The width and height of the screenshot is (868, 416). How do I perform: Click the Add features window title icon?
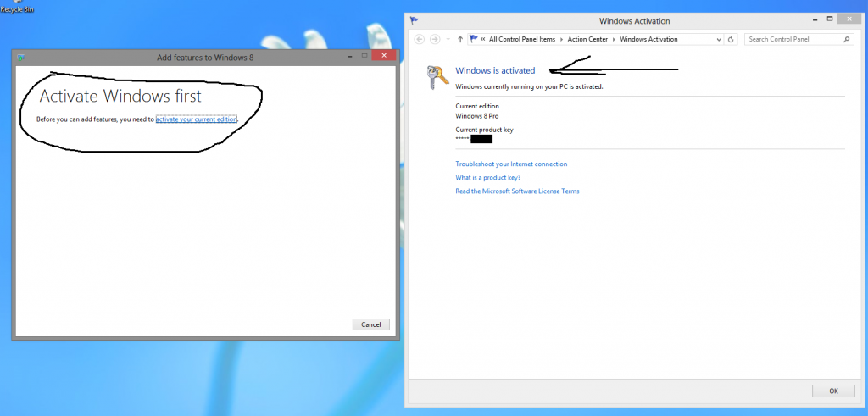point(21,57)
